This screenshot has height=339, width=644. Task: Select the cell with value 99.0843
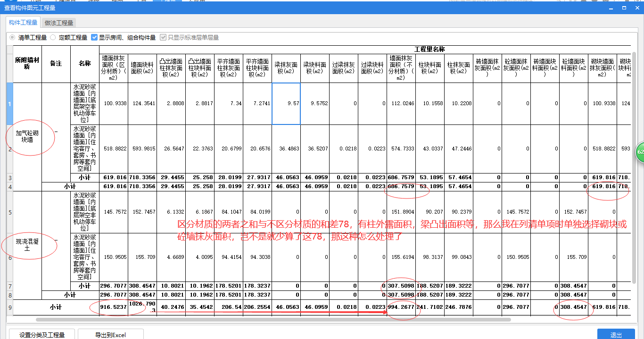click(x=459, y=257)
